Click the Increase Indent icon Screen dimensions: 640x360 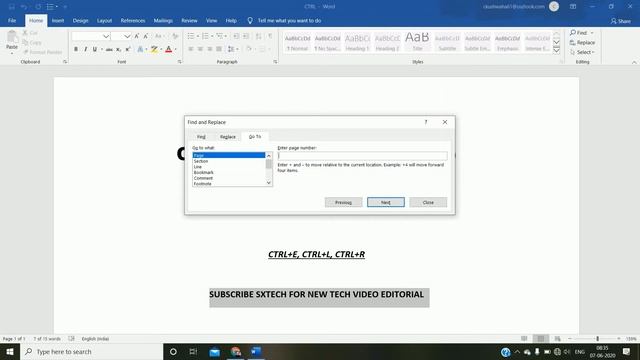[x=246, y=36]
